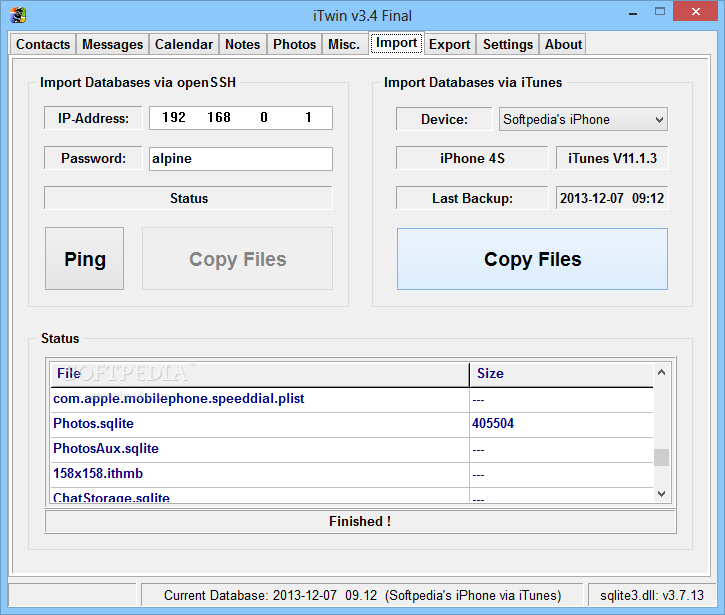
Task: Click the 405504 size value
Action: [x=493, y=424]
